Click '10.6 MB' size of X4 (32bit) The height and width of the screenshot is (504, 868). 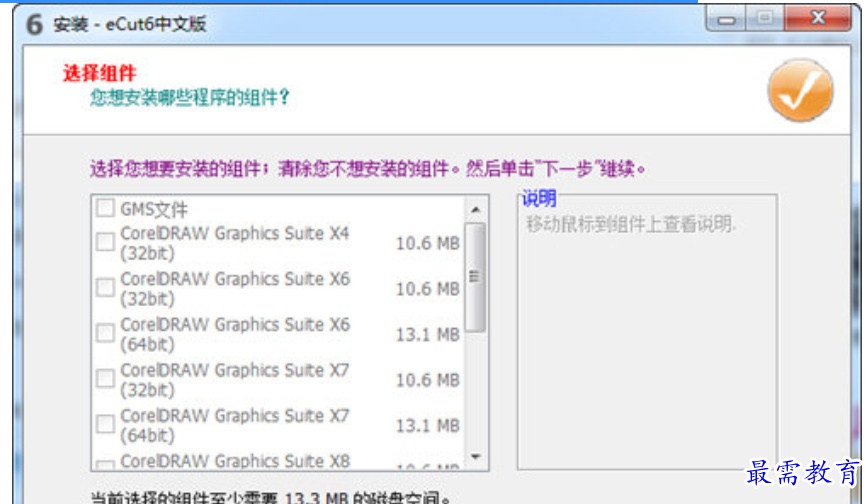pyautogui.click(x=427, y=243)
